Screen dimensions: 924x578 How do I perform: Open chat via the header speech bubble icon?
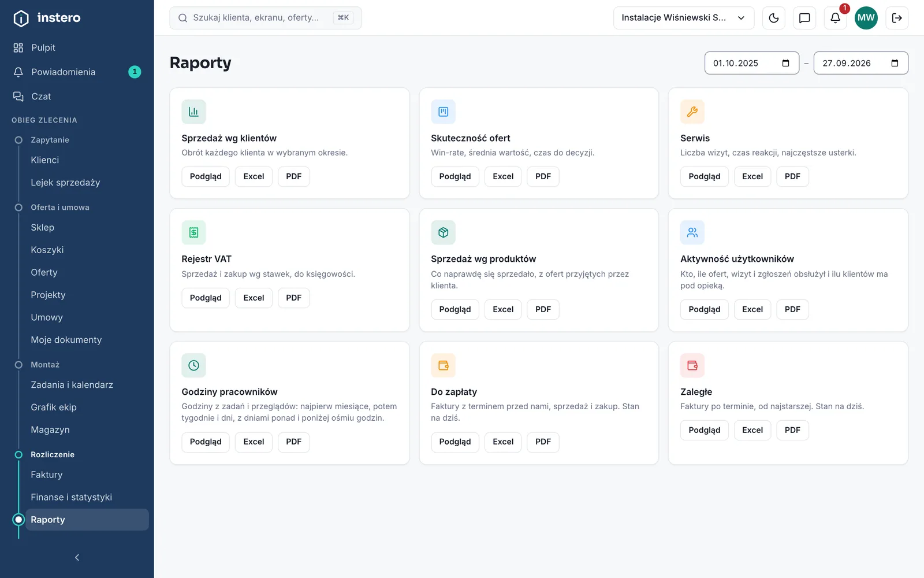click(x=804, y=18)
